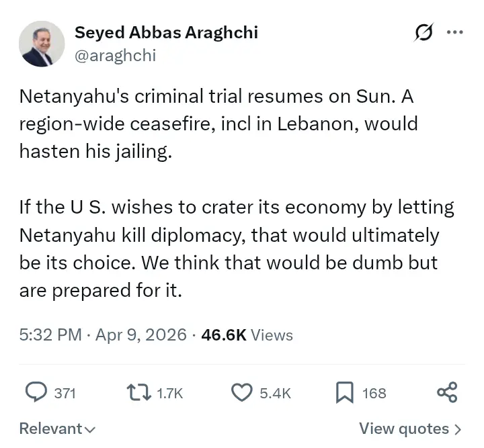Click the 371 replies count
The width and height of the screenshot is (484, 448).
[65, 393]
